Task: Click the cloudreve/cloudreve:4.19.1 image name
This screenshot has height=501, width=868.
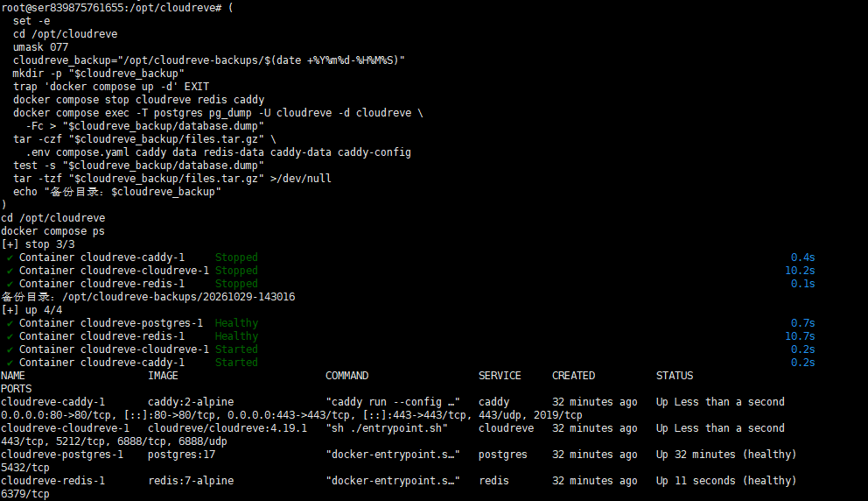Action: tap(227, 428)
